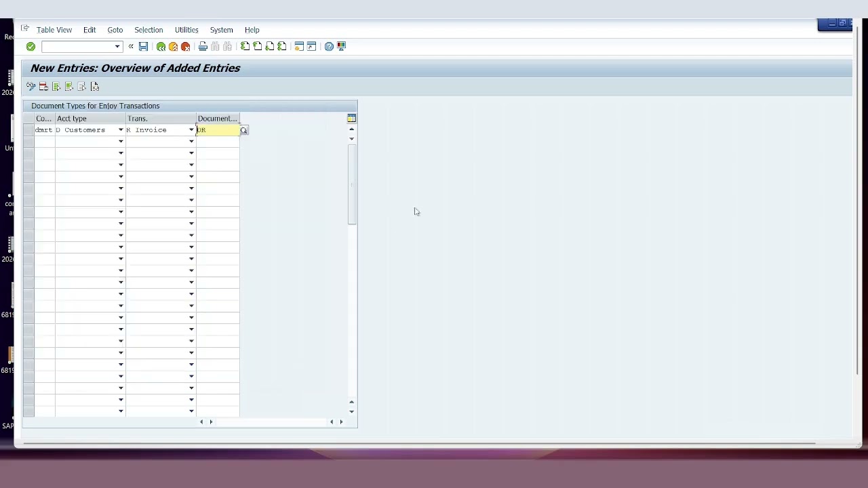Click the Find binoculars icon

click(215, 47)
